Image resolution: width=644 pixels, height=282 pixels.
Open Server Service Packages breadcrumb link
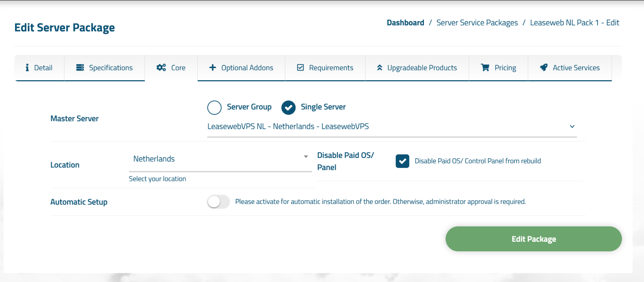click(x=477, y=23)
